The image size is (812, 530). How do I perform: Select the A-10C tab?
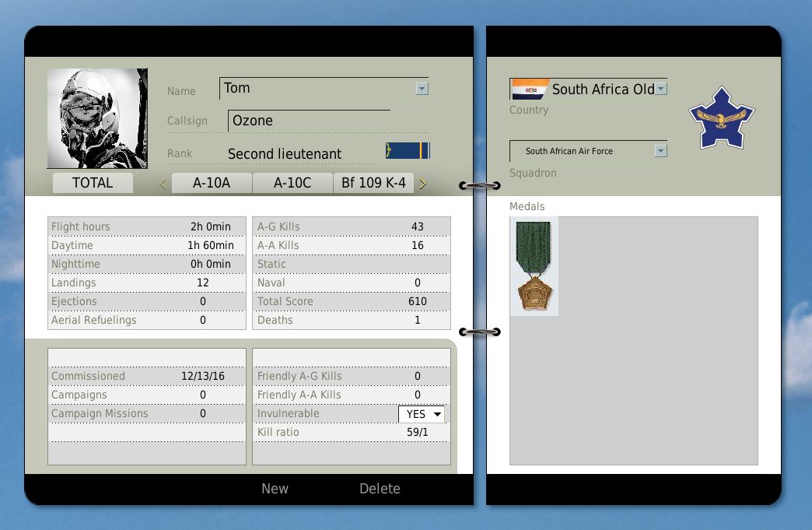[x=292, y=184]
